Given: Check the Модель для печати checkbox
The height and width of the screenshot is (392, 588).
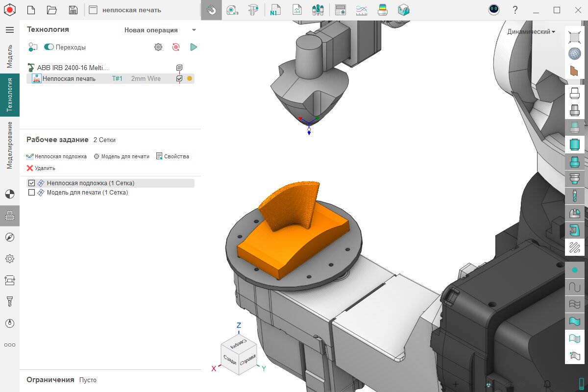Looking at the screenshot, I should (32, 193).
